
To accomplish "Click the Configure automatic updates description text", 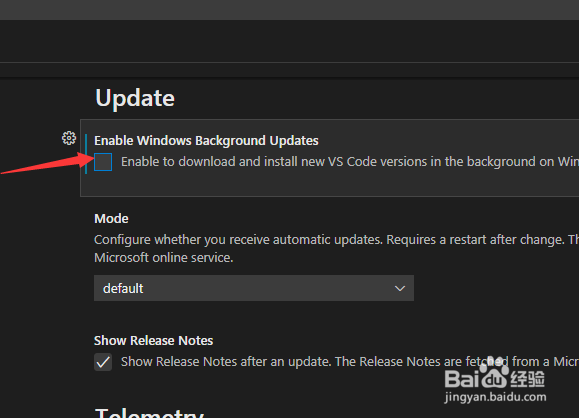I will tap(336, 240).
